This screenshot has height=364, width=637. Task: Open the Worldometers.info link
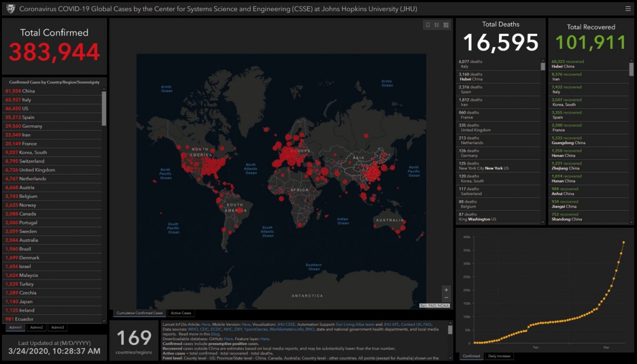[287, 329]
